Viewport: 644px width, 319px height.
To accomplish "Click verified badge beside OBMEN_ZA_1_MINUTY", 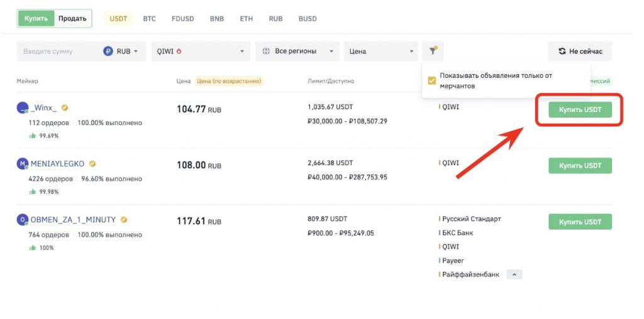I will coord(124,219).
